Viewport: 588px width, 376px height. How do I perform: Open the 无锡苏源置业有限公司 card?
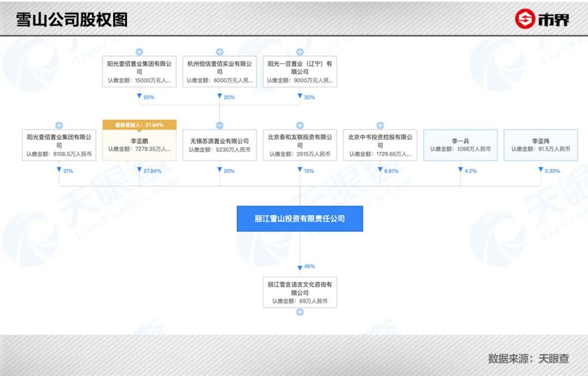(219, 145)
